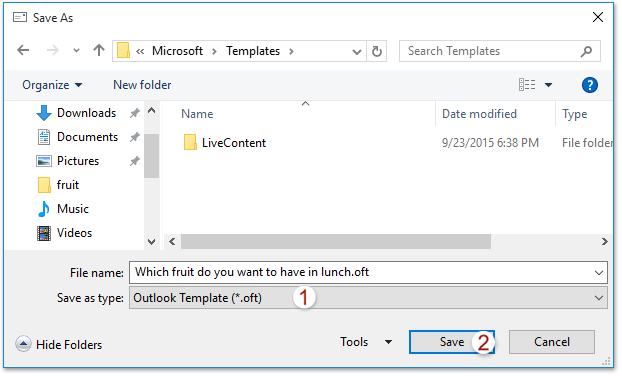Screen dimensions: 622x376
Task: Click the Save button
Action: pyautogui.click(x=452, y=342)
